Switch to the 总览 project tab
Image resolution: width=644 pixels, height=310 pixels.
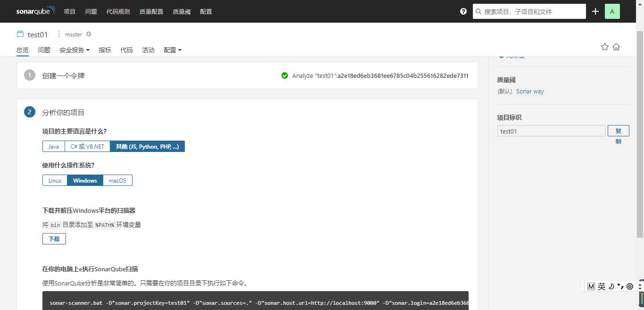23,50
